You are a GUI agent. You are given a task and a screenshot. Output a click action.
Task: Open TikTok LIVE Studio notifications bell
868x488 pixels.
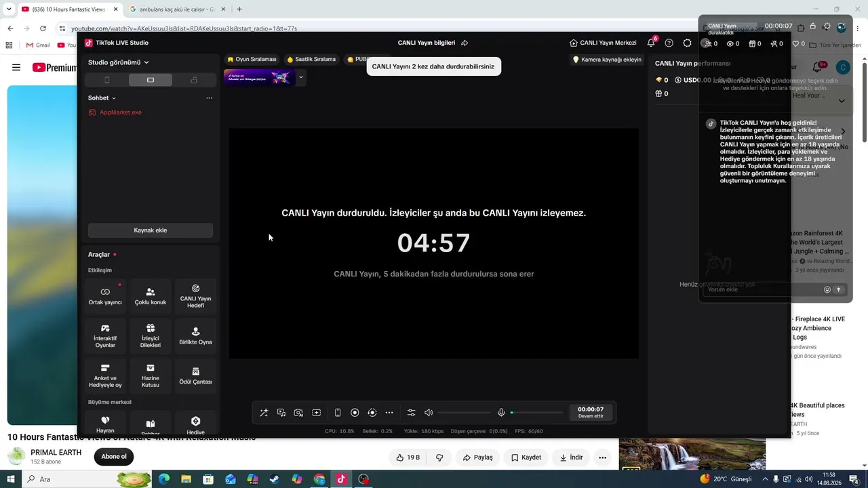651,43
